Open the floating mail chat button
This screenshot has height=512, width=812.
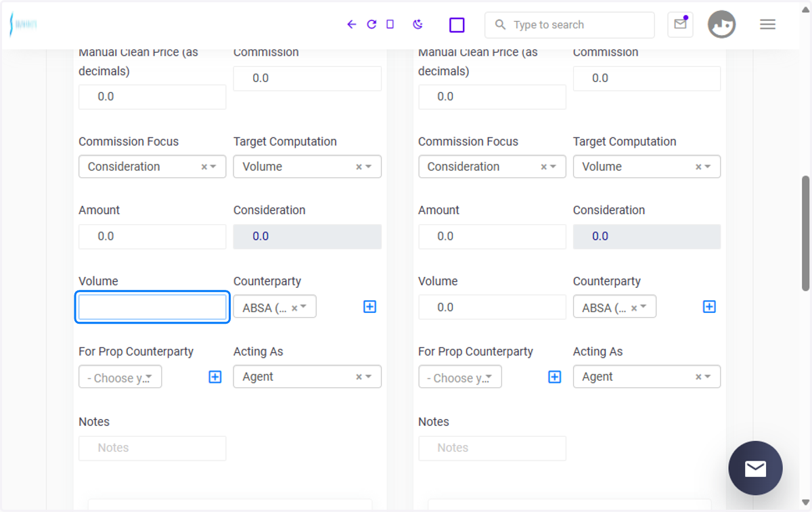click(x=755, y=468)
